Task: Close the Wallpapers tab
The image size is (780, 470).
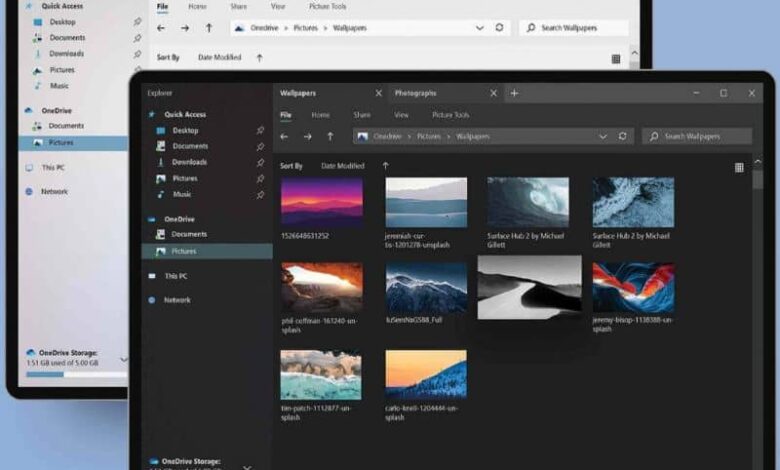Action: click(x=379, y=93)
